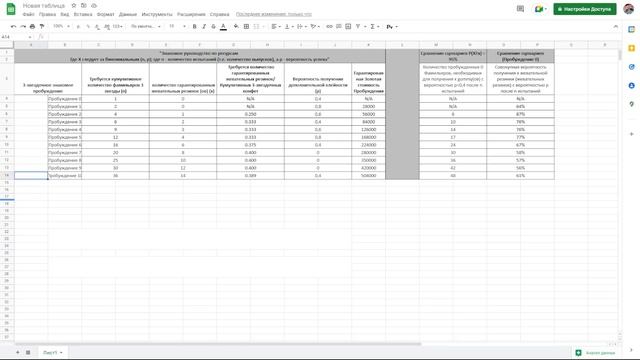Open the Вставка menu

[83, 14]
